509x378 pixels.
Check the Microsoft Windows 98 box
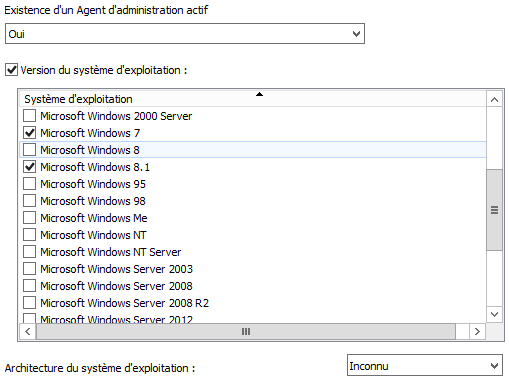pyautogui.click(x=29, y=201)
